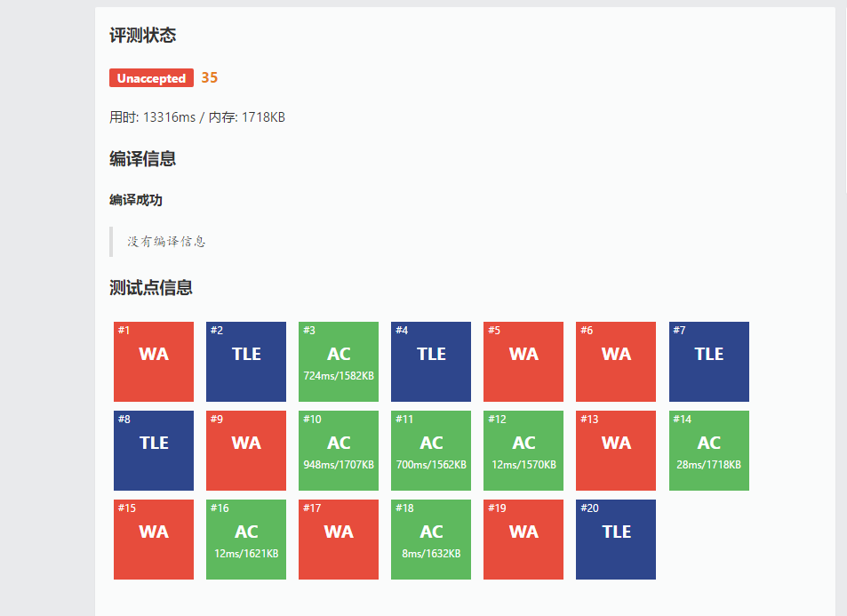Open test point #17 WA tile
Screen dimensions: 847x616
coord(339,540)
